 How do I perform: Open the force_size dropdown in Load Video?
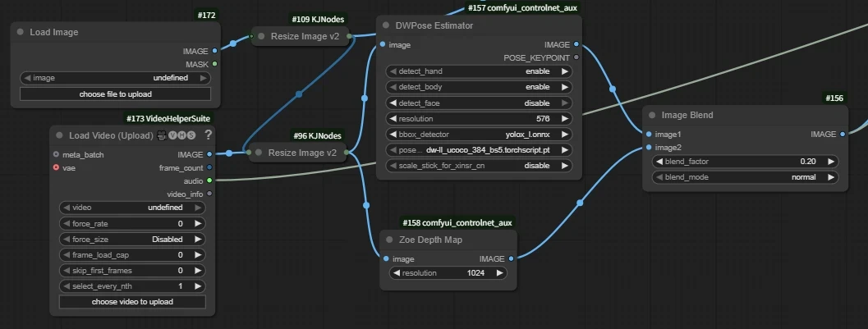131,239
